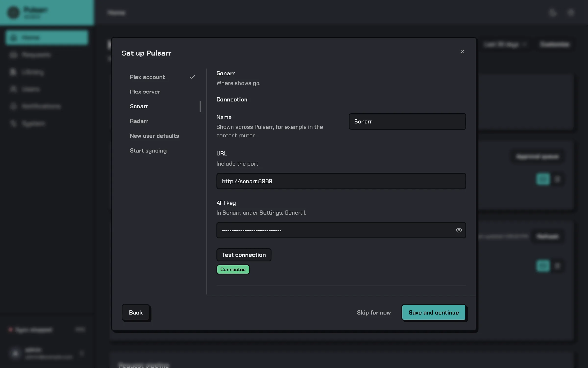
Task: Click the Name field containing Sonarr
Action: pyautogui.click(x=407, y=121)
